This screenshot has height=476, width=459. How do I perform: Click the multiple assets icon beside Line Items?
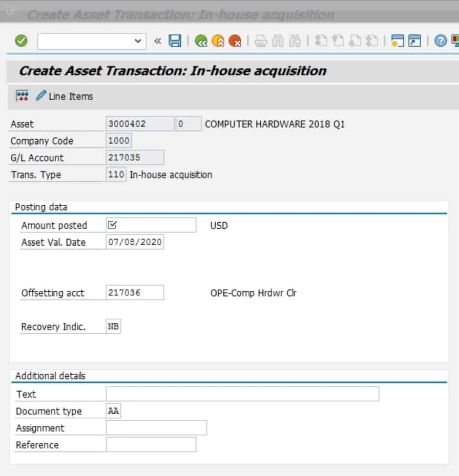point(22,96)
